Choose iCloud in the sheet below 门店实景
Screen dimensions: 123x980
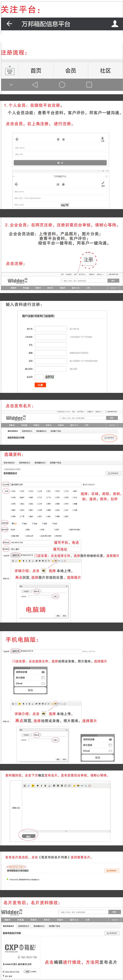click(30, 684)
